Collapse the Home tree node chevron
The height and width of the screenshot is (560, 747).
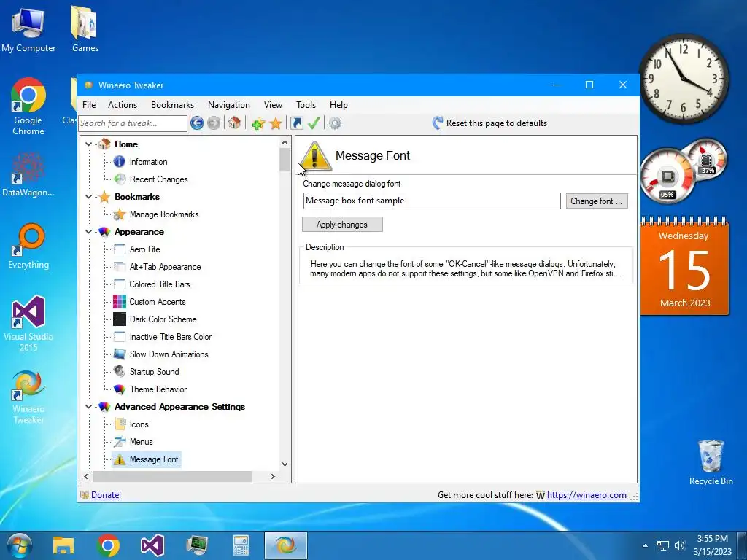(x=88, y=144)
